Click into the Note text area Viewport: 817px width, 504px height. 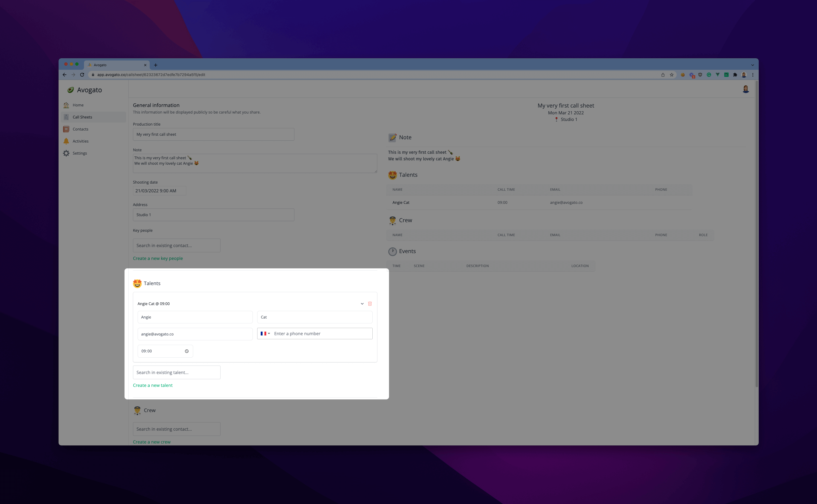tap(255, 163)
